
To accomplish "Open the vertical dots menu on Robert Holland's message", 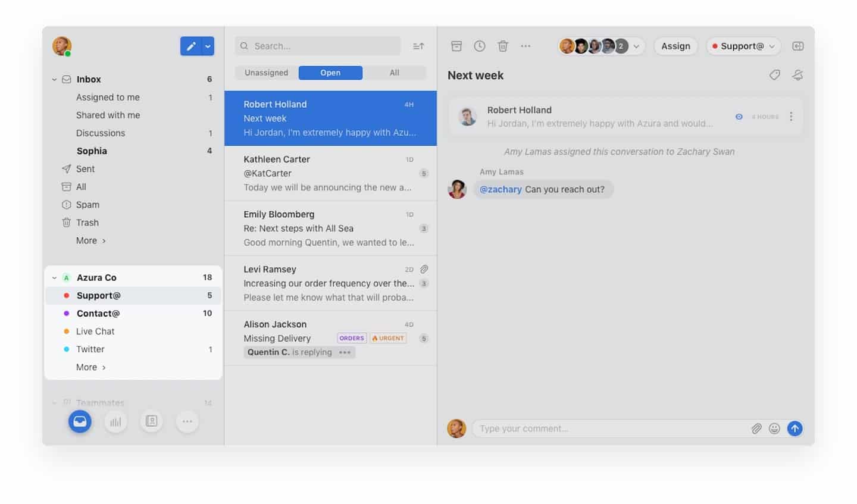I will click(791, 117).
